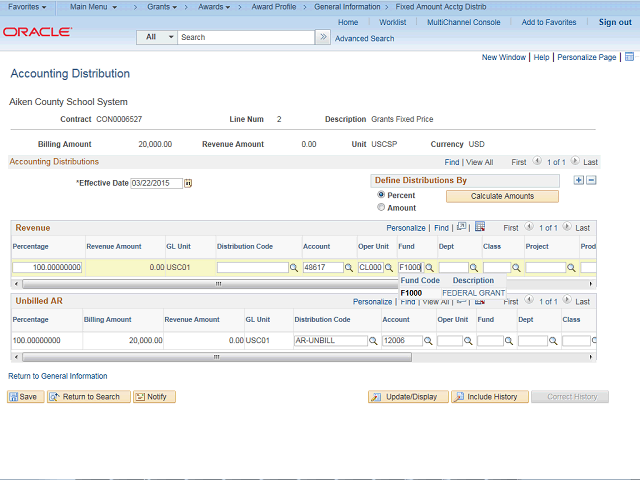Show next row in Revenue grid
The width and height of the screenshot is (640, 480).
[x=567, y=227]
